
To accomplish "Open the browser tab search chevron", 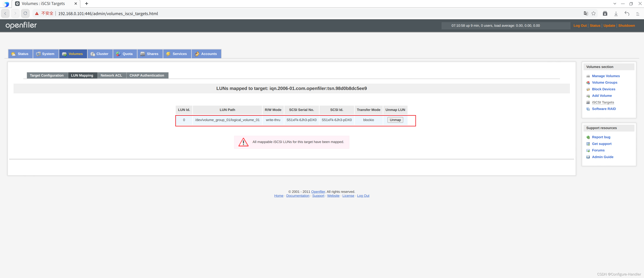I will point(615,3).
